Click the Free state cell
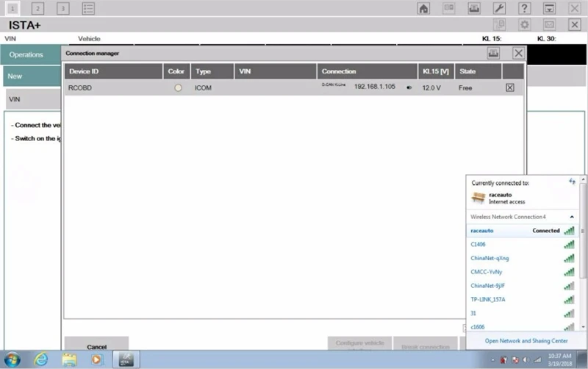This screenshot has width=588, height=369. point(465,87)
